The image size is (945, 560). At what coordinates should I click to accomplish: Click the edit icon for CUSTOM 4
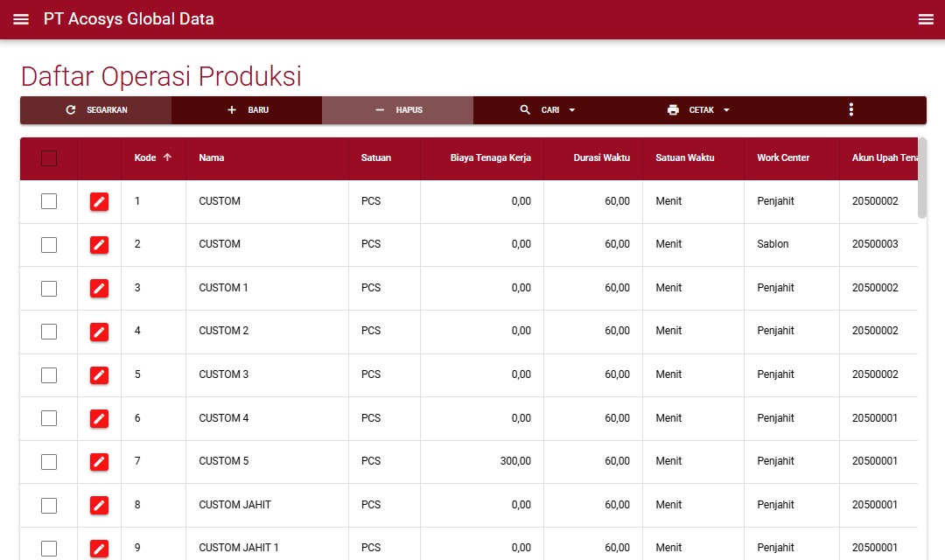[99, 418]
